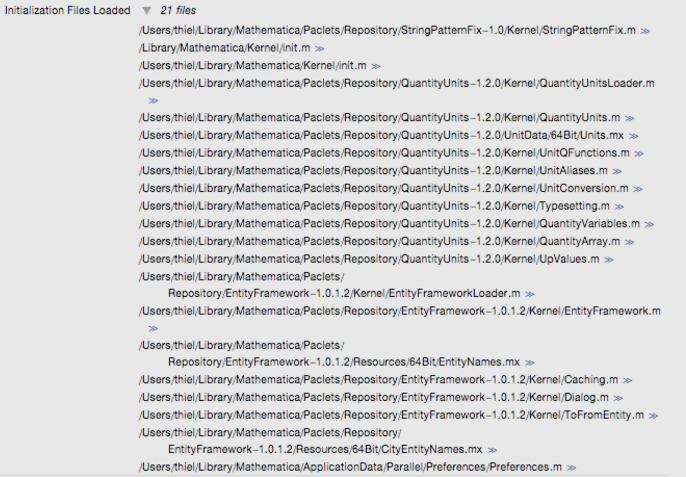Click the arrow icon after UnitConversion.m
The width and height of the screenshot is (686, 477).
pos(638,189)
